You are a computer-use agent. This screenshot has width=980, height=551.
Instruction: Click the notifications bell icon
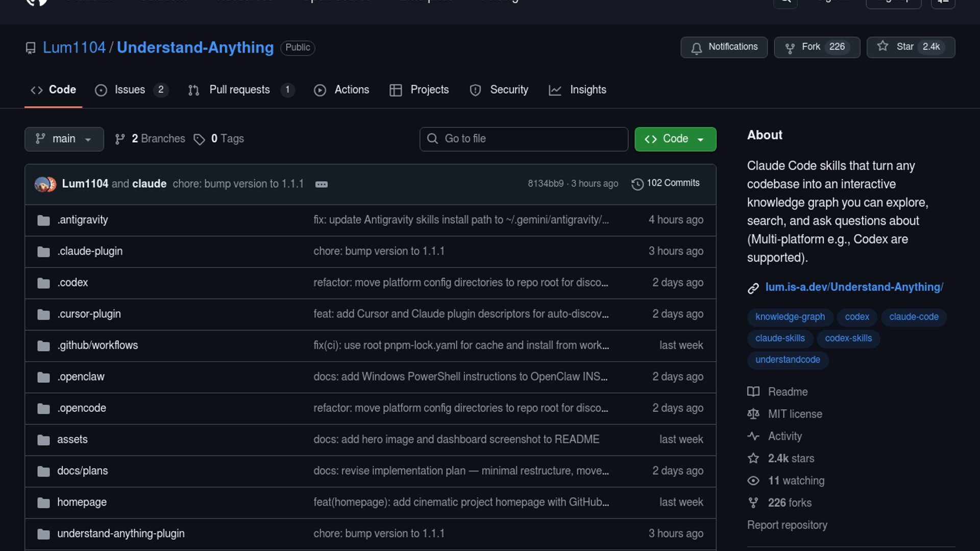[x=696, y=48]
